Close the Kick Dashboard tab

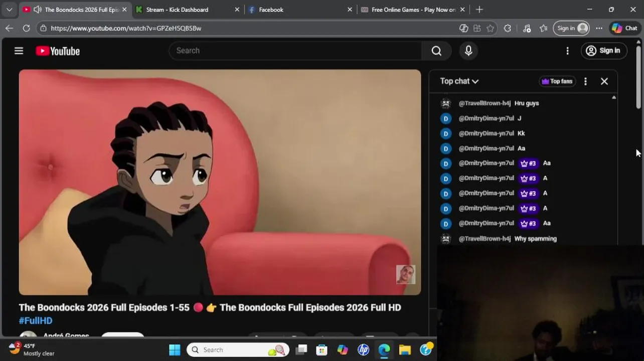point(237,10)
